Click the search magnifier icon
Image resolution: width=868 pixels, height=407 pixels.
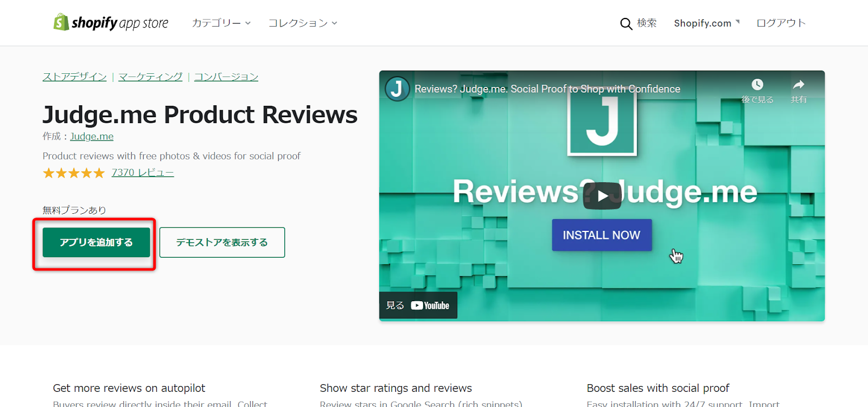tap(626, 23)
